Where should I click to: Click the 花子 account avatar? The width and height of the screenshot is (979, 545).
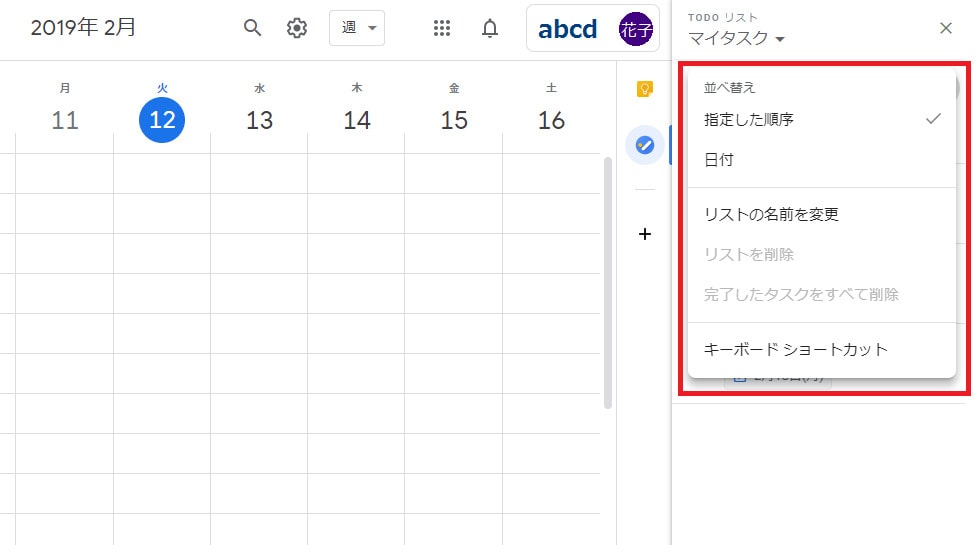pos(636,29)
